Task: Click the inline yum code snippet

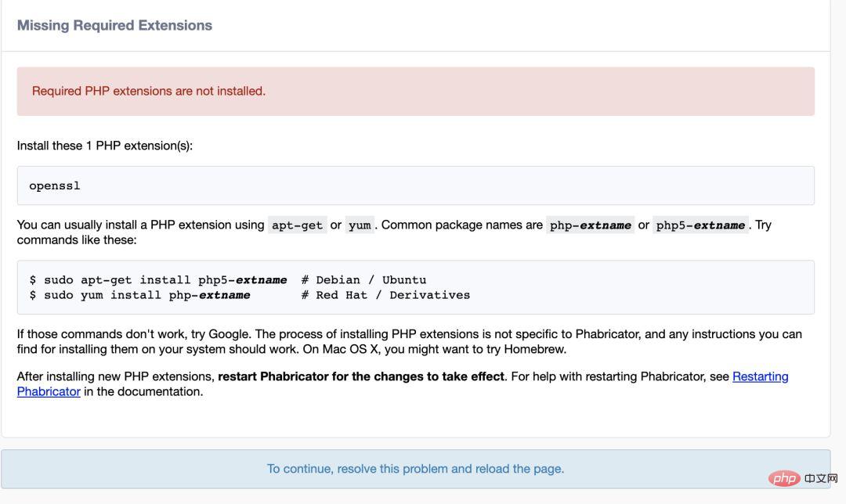Action: pyautogui.click(x=360, y=225)
